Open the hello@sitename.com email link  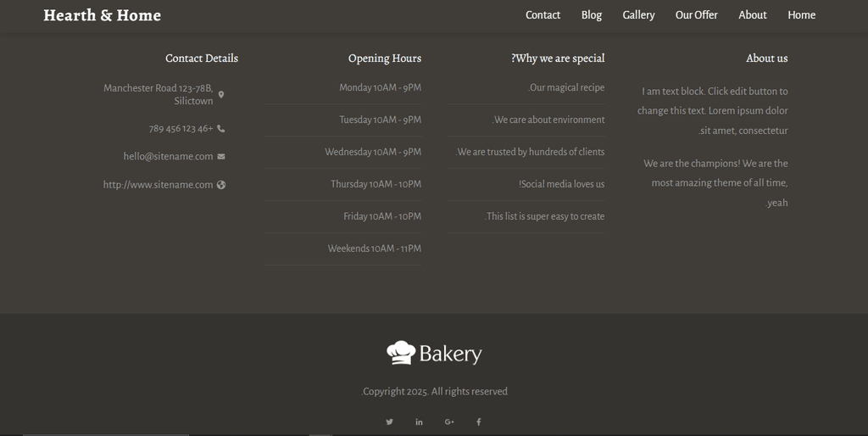point(168,157)
